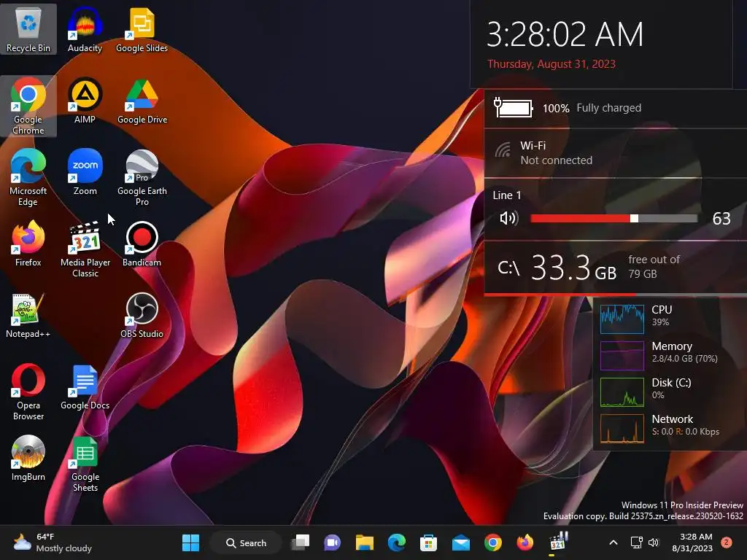Click the date Thursday, August 31, 2023

(x=551, y=64)
